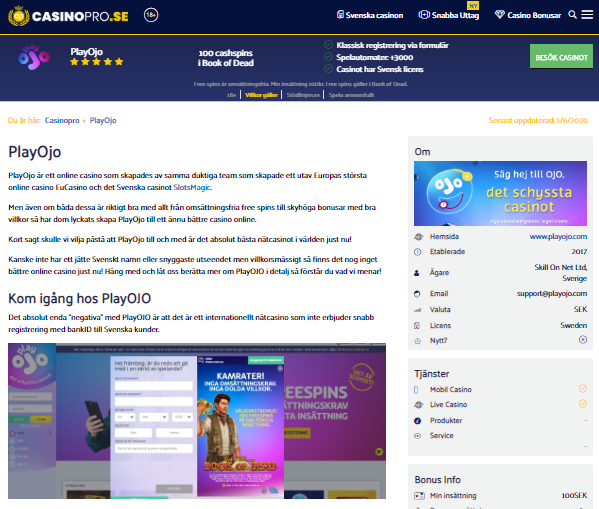Click the Besök Casinot green button
The image size is (599, 509).
[561, 57]
